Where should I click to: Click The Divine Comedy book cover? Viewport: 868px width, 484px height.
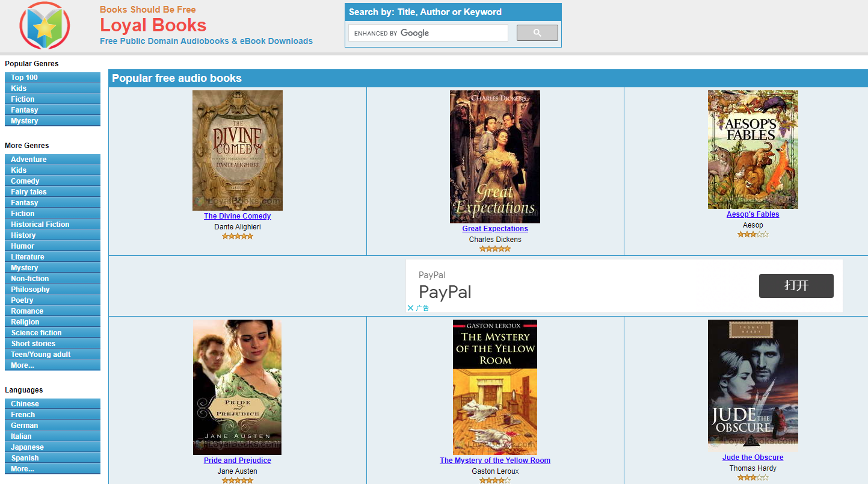click(238, 150)
